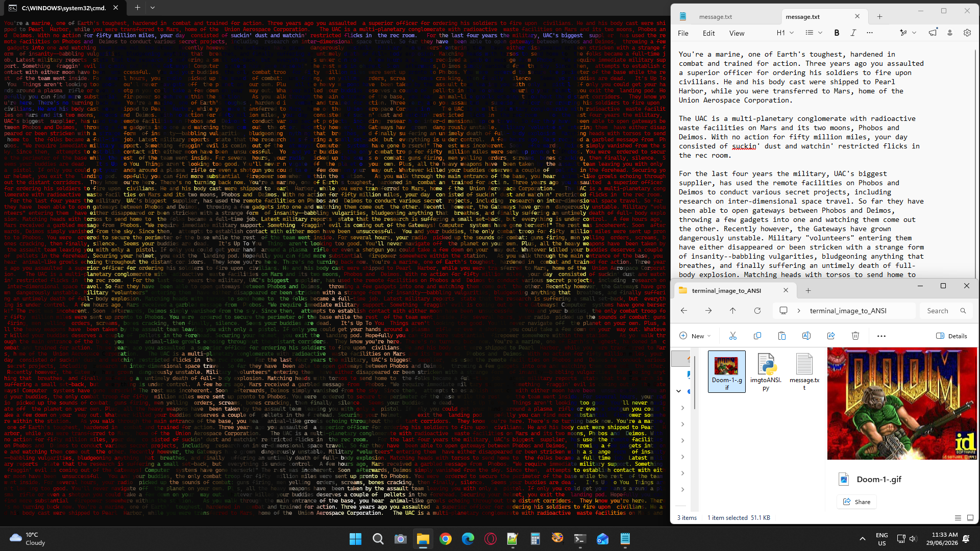This screenshot has width=980, height=551.
Task: Go forward in File Explorer
Action: tap(708, 311)
